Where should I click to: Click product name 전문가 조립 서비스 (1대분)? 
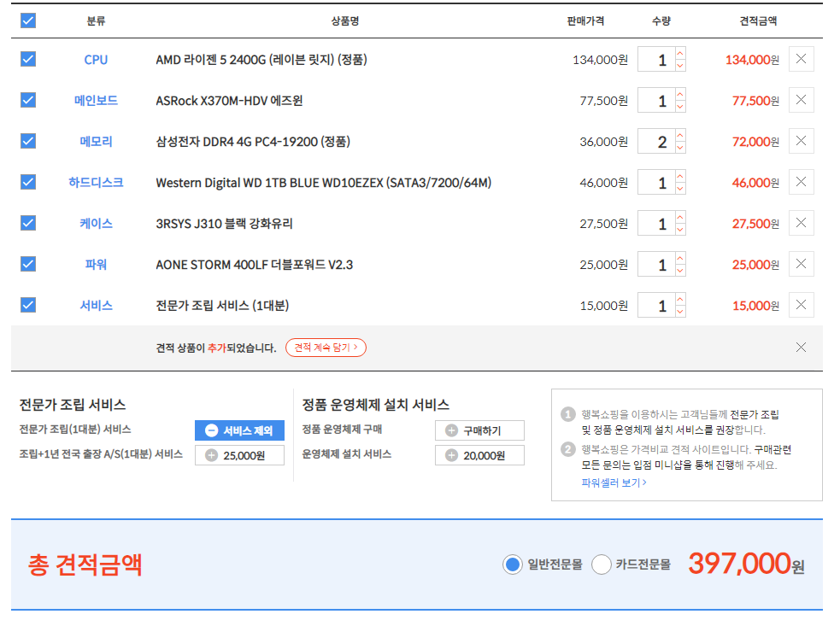[222, 306]
